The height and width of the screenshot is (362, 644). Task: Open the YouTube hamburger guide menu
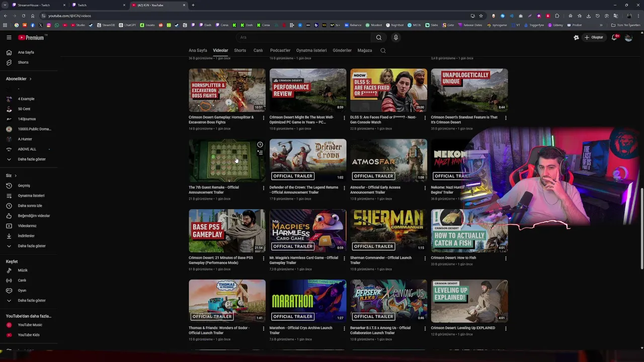tap(9, 37)
